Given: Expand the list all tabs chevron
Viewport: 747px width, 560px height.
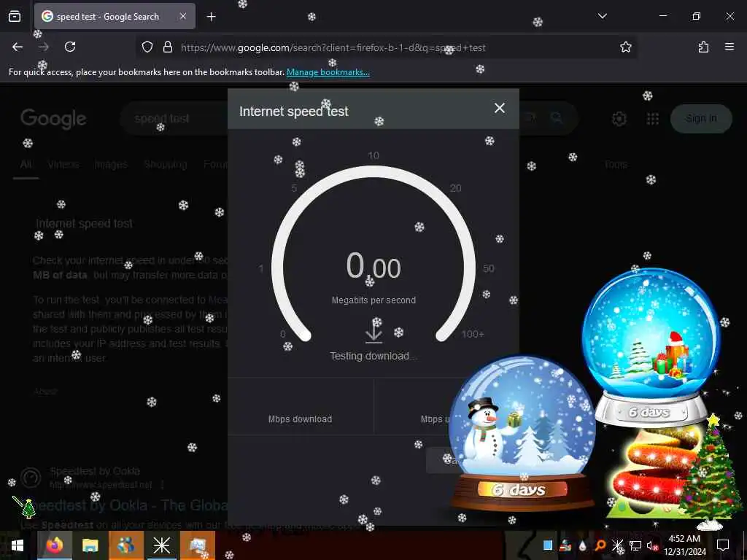Looking at the screenshot, I should (x=602, y=16).
